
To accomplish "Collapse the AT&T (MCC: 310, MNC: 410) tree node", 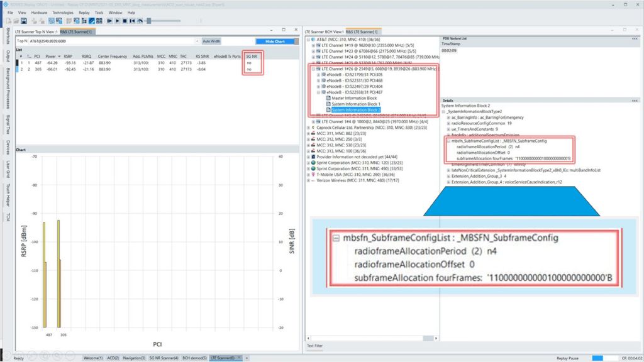I will [308, 40].
